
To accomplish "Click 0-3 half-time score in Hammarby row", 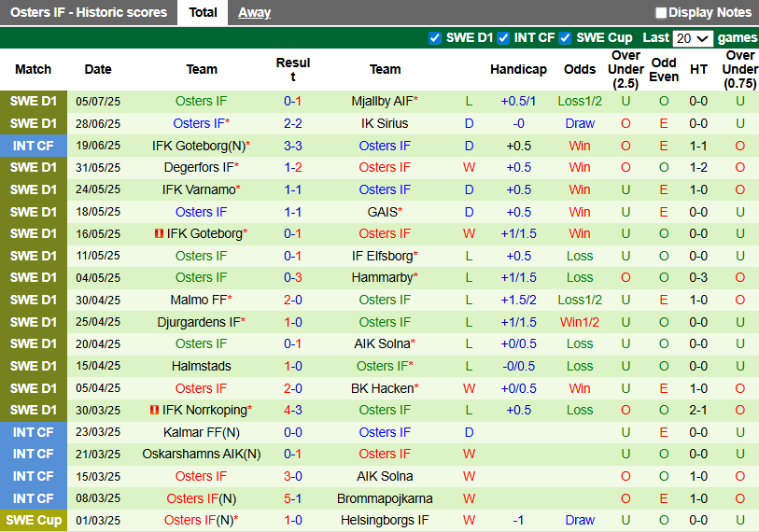I will 698,278.
